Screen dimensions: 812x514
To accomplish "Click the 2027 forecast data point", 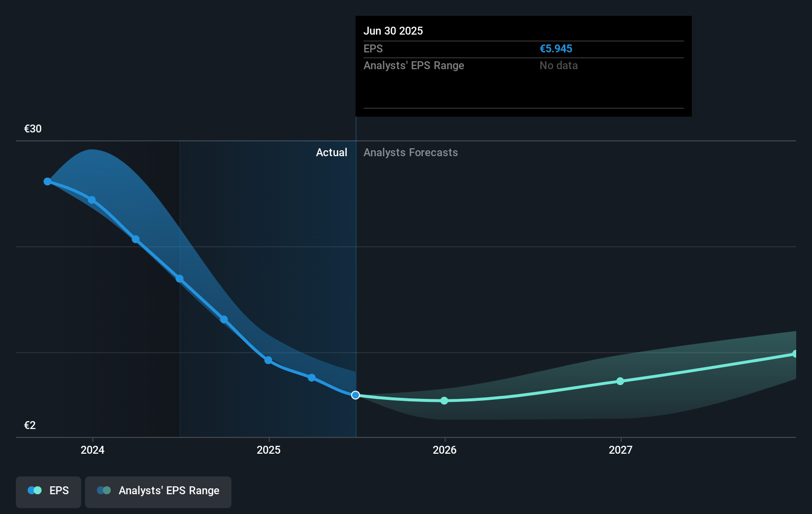I will 620,381.
